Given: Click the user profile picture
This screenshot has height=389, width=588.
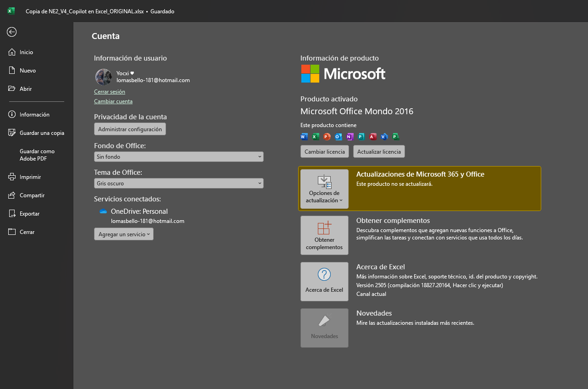Looking at the screenshot, I should pos(104,77).
